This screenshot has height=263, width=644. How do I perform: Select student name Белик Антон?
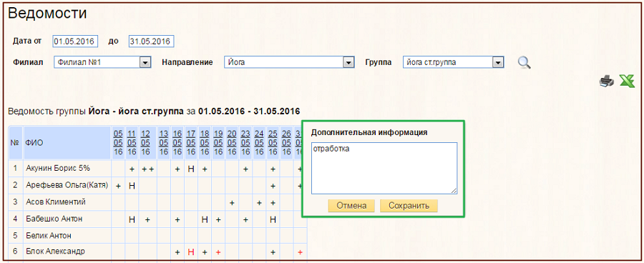click(x=49, y=236)
